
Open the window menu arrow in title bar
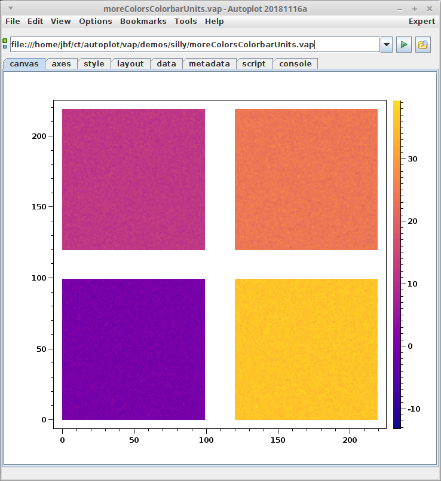click(x=11, y=8)
